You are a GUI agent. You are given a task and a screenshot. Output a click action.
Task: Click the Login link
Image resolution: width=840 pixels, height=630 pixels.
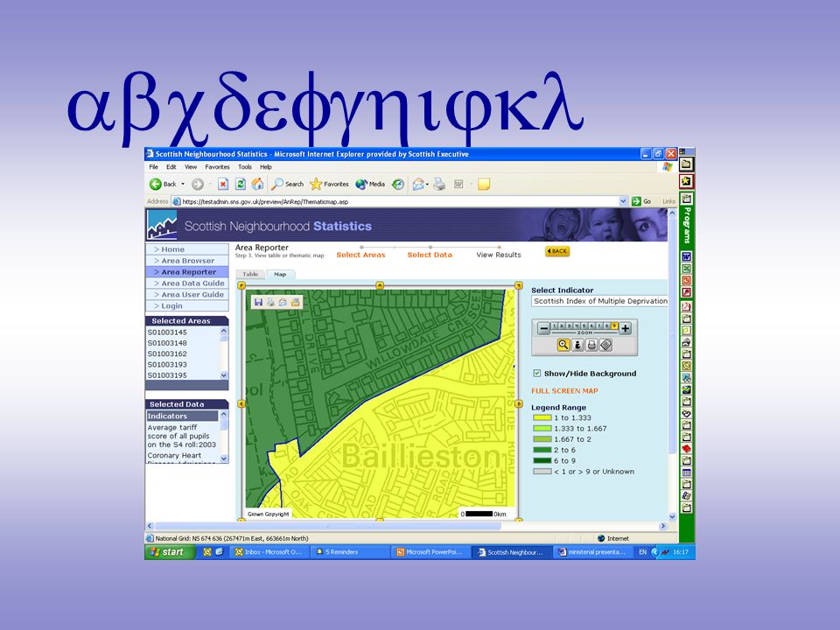(x=187, y=305)
